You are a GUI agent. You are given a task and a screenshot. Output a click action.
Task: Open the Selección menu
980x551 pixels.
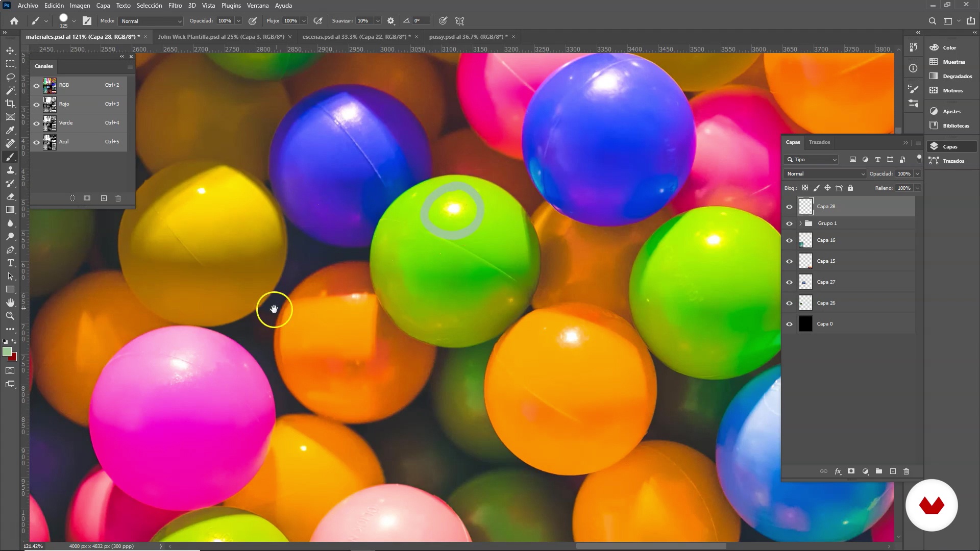[149, 6]
